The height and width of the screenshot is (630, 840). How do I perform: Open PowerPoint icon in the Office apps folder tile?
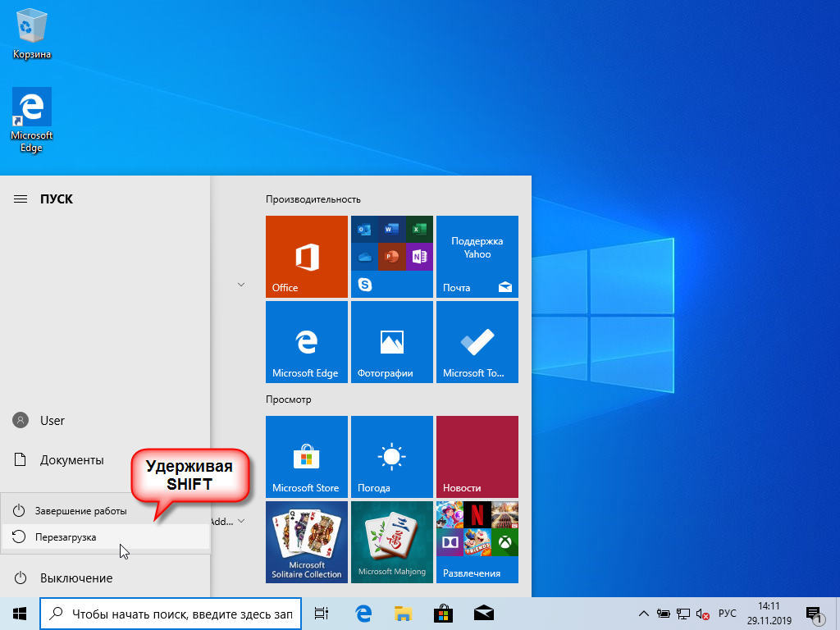391,257
